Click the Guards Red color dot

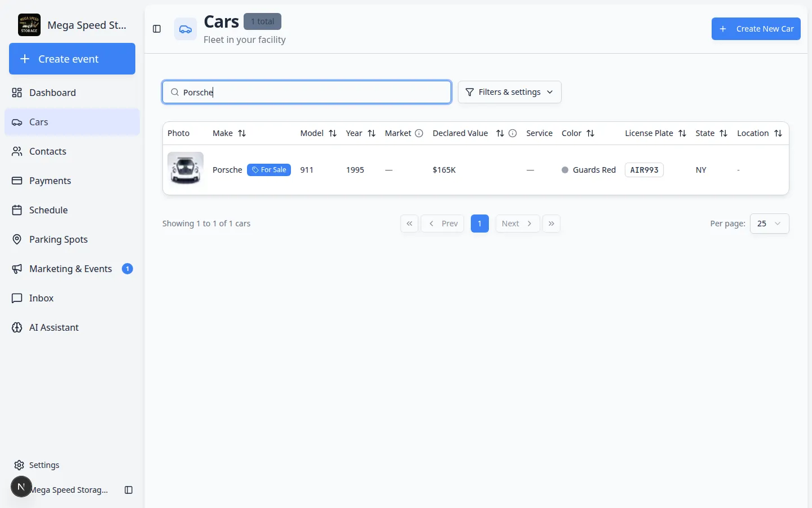tap(565, 170)
